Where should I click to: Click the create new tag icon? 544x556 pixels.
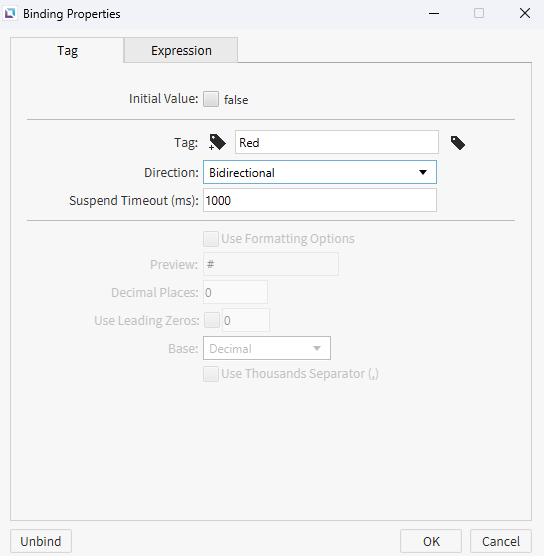coord(217,143)
